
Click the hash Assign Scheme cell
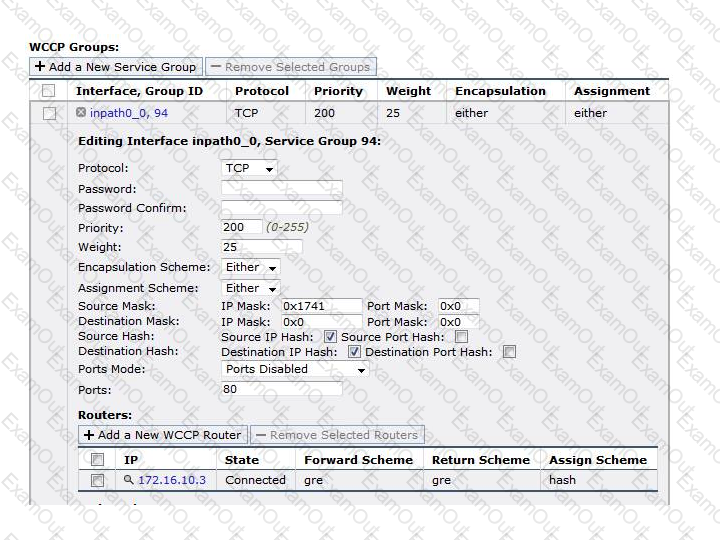pos(562,480)
